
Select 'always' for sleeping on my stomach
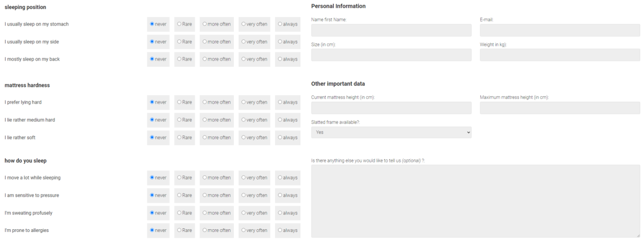(x=280, y=24)
